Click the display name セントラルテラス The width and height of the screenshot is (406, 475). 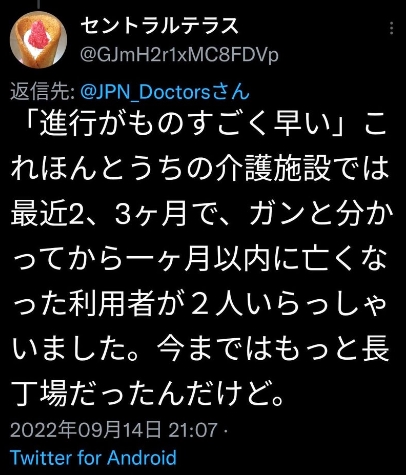pos(160,26)
